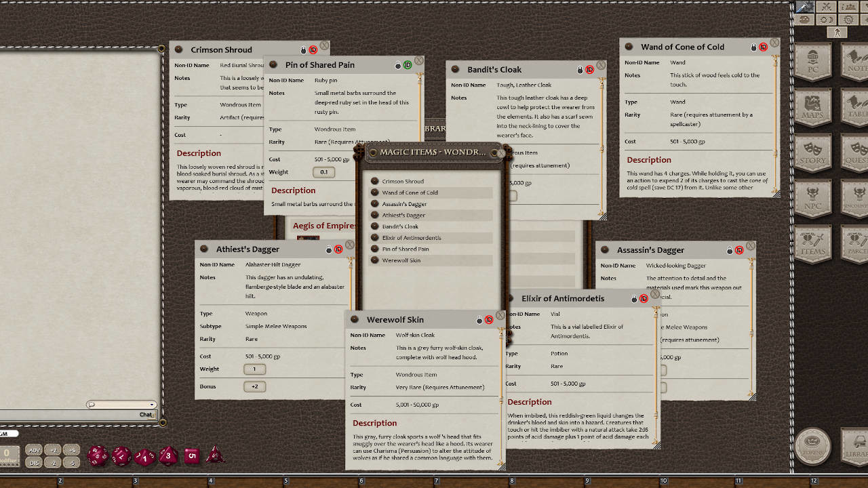Open the PC sidebar panel
Viewport: 868px width, 488px height.
(813, 62)
